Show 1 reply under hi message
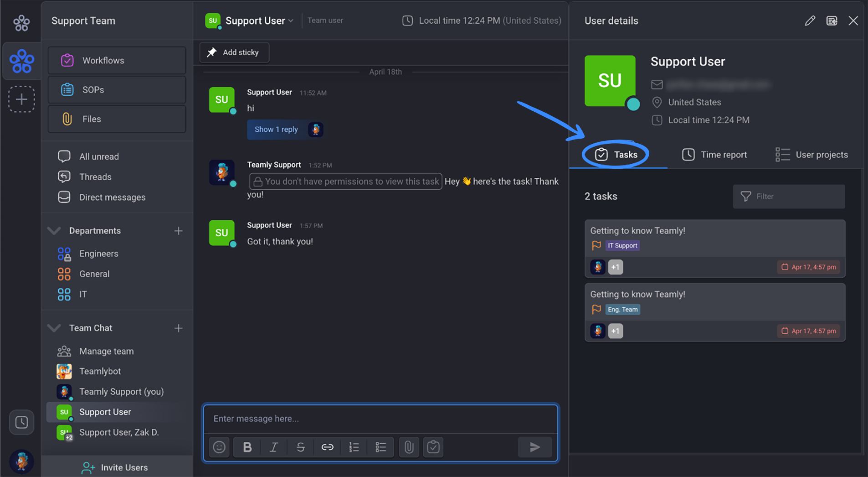The height and width of the screenshot is (477, 868). click(285, 130)
